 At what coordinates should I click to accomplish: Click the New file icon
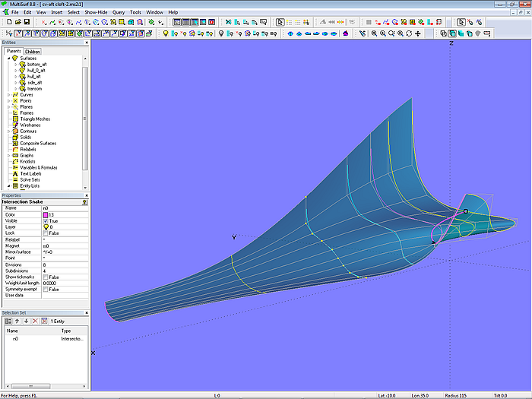pos(8,23)
